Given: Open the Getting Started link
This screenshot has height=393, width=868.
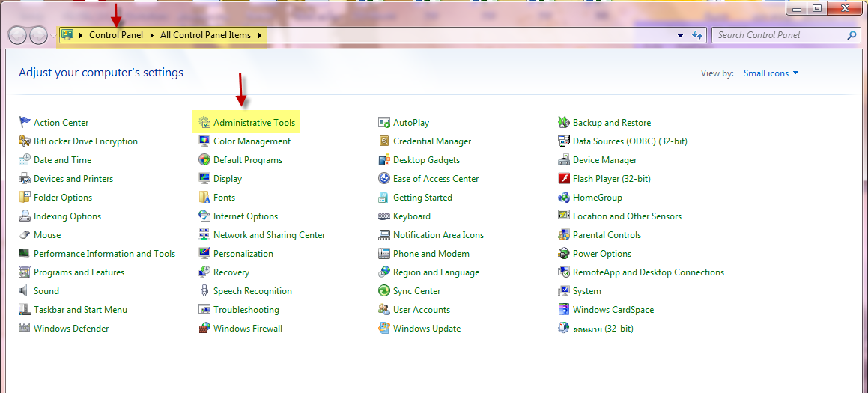Looking at the screenshot, I should 422,198.
